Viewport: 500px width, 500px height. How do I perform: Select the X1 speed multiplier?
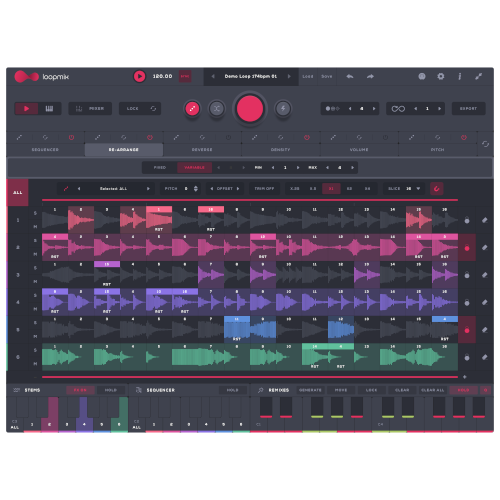click(x=331, y=189)
